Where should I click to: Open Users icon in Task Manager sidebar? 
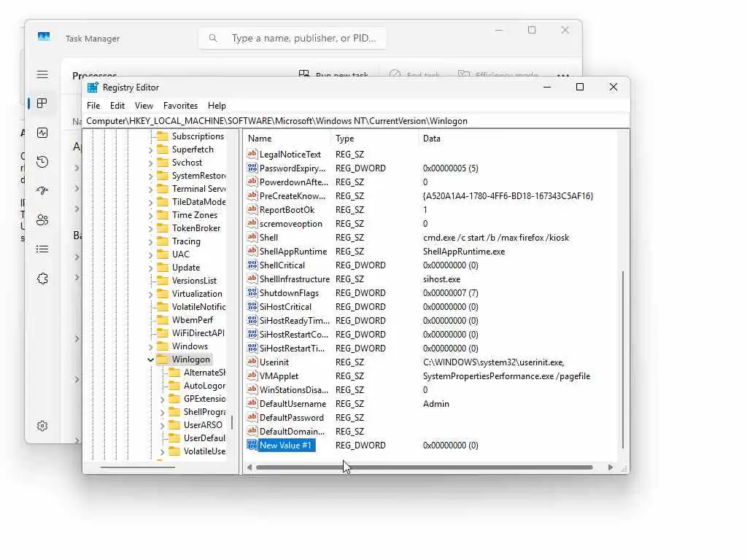(x=42, y=220)
